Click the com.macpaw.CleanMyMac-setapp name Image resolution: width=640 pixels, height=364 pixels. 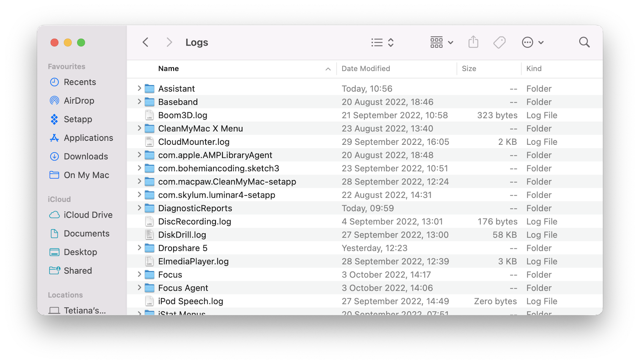point(227,182)
